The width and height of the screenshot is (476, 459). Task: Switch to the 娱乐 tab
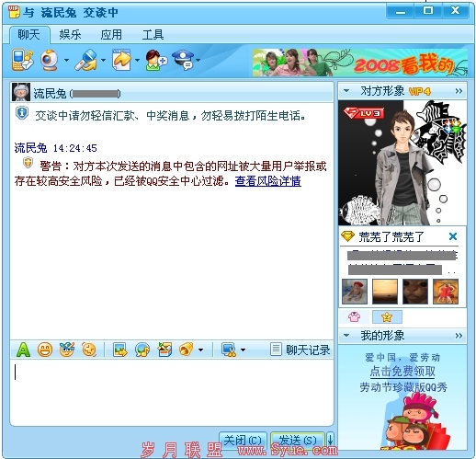click(x=70, y=34)
